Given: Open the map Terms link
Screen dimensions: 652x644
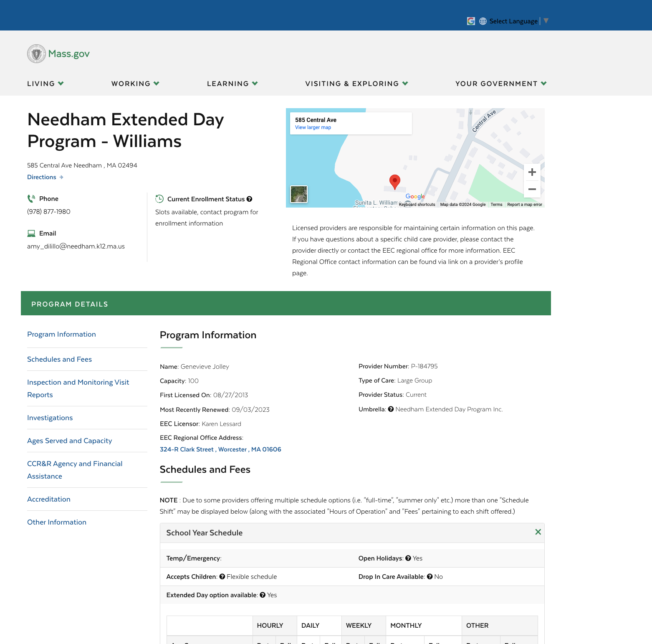Looking at the screenshot, I should coord(496,205).
